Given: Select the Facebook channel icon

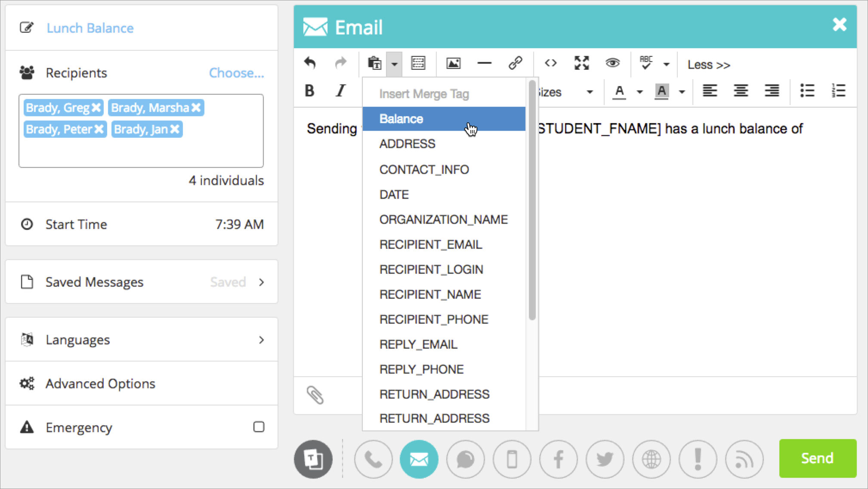Looking at the screenshot, I should click(x=559, y=459).
